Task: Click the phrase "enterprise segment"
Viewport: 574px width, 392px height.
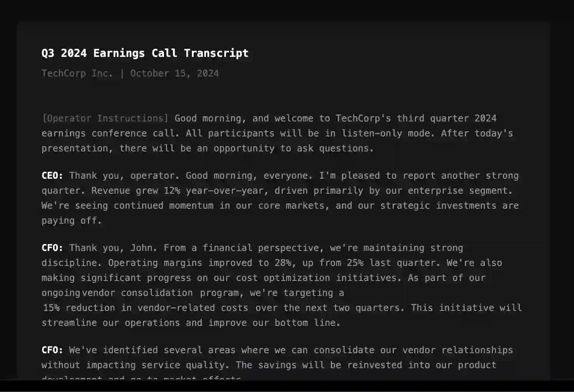Action: (x=460, y=191)
